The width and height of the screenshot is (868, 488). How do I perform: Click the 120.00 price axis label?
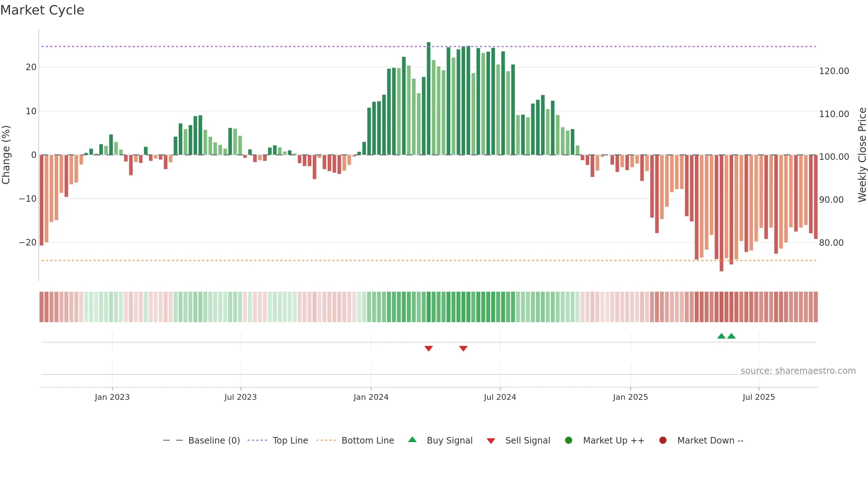(x=834, y=71)
